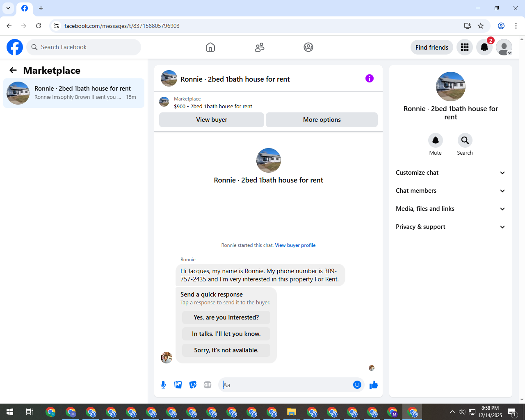525x420 pixels.
Task: Open the Groups icon in top navigation
Action: pos(308,47)
